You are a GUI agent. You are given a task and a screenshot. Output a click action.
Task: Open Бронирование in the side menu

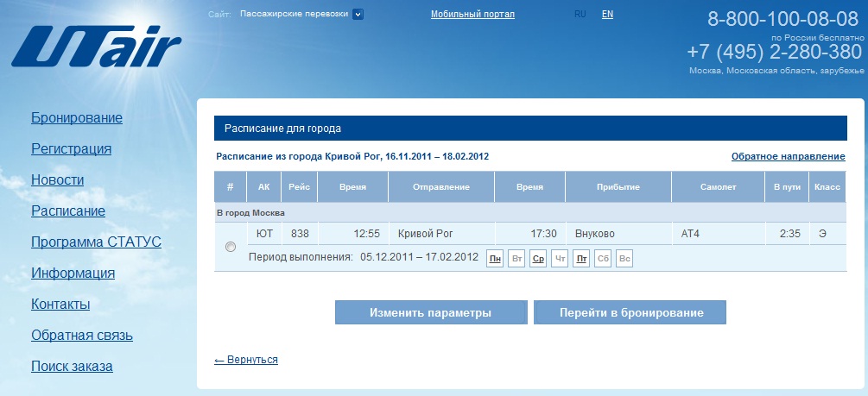coord(77,117)
